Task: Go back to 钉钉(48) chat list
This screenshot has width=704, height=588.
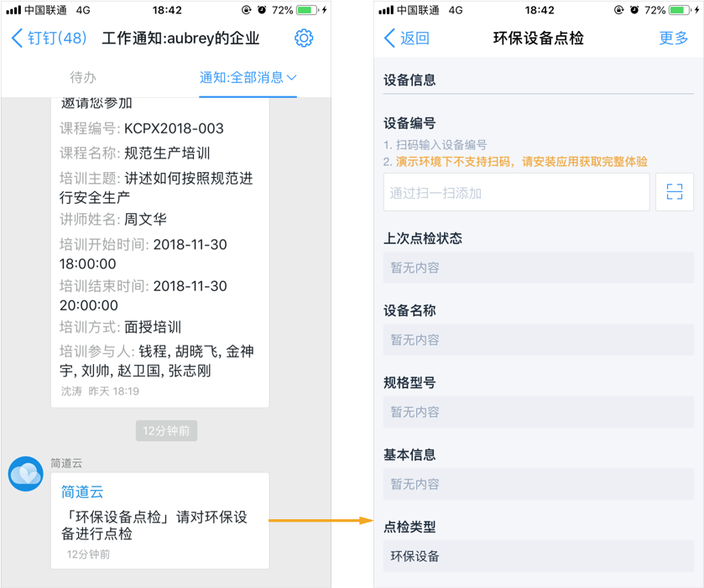Action: pyautogui.click(x=49, y=38)
